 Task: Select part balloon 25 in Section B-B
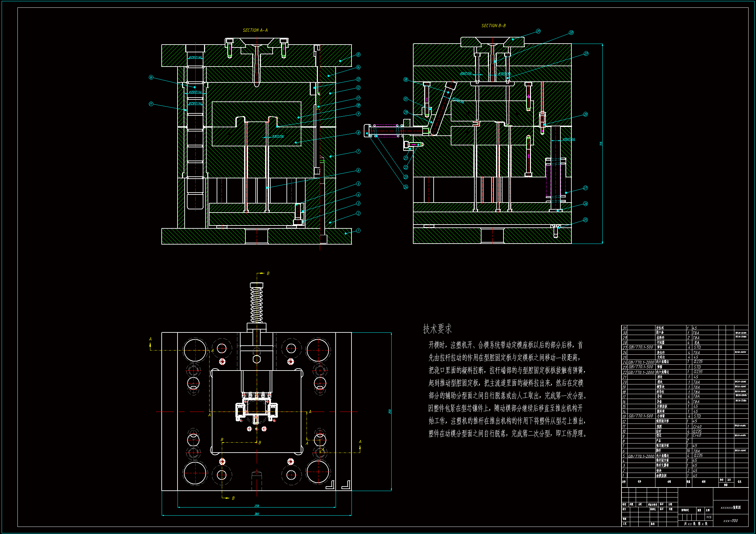click(586, 220)
